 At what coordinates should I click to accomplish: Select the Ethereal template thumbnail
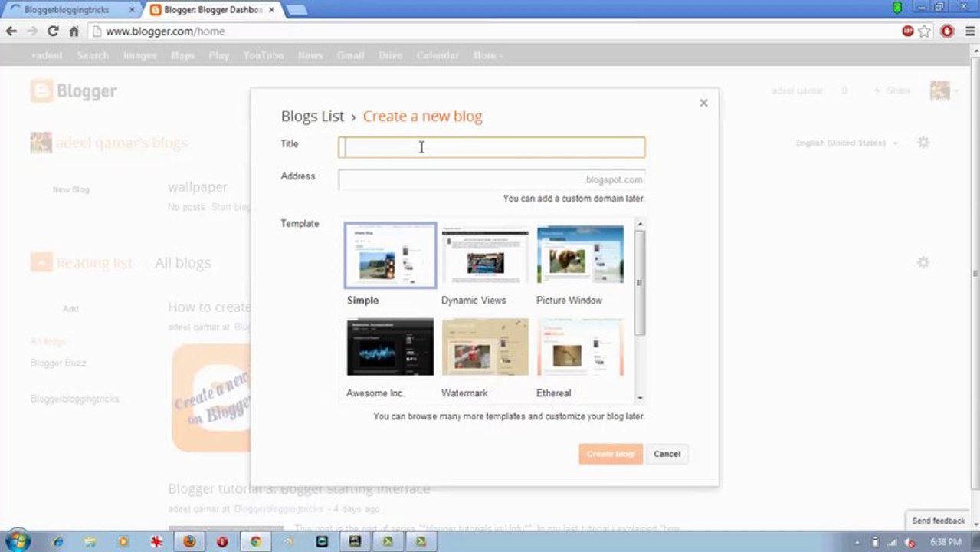tap(580, 347)
